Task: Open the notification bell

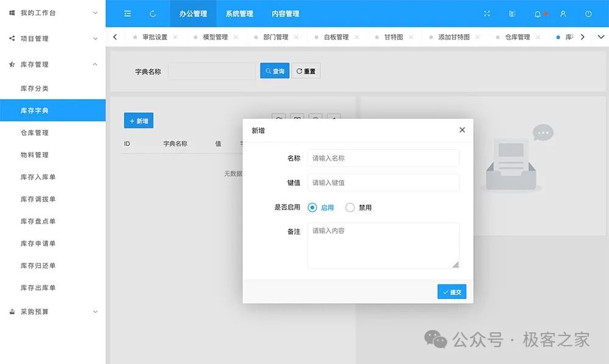Action: (x=538, y=14)
